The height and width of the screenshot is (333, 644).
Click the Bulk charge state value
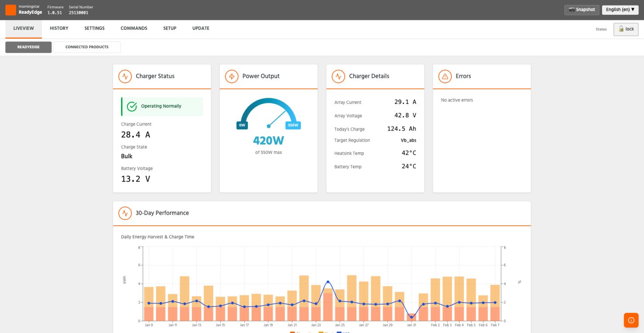click(x=126, y=156)
